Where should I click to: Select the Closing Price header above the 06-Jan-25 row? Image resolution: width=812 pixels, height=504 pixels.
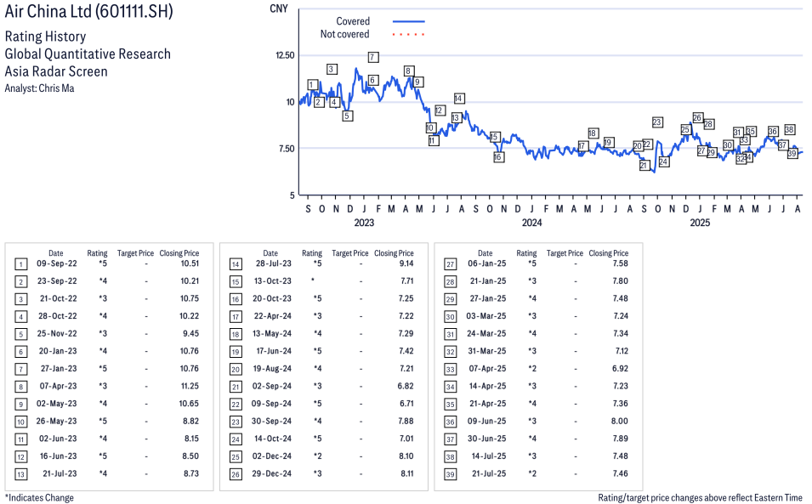click(x=609, y=253)
